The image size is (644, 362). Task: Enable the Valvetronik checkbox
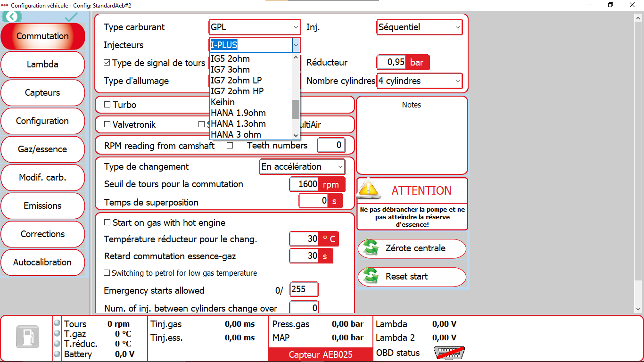[x=107, y=125]
